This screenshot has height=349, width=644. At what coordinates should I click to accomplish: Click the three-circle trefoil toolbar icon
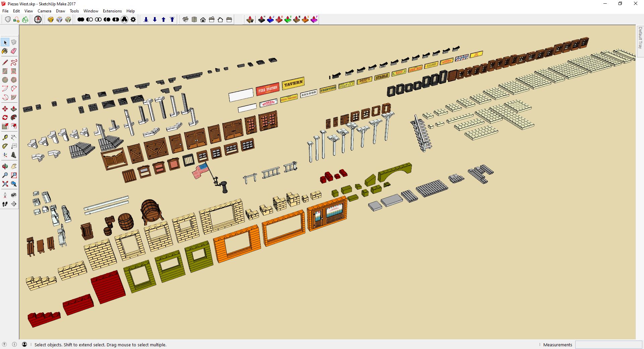[x=124, y=19]
